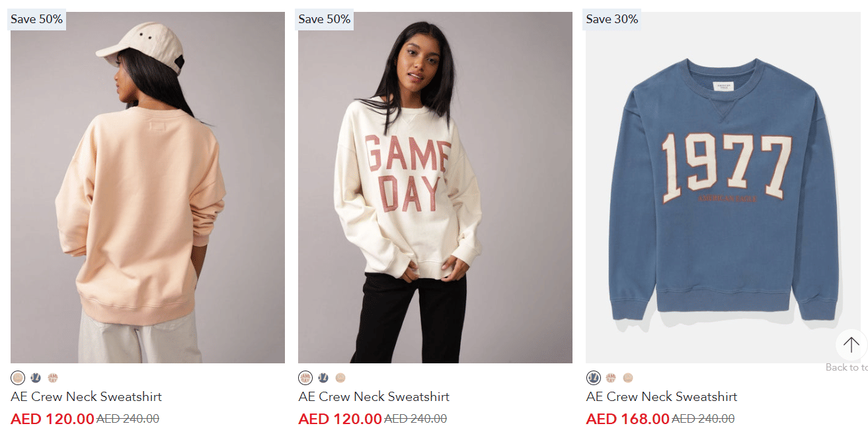
Task: Click the title link under the 1977 sweatshirt
Action: (x=662, y=397)
